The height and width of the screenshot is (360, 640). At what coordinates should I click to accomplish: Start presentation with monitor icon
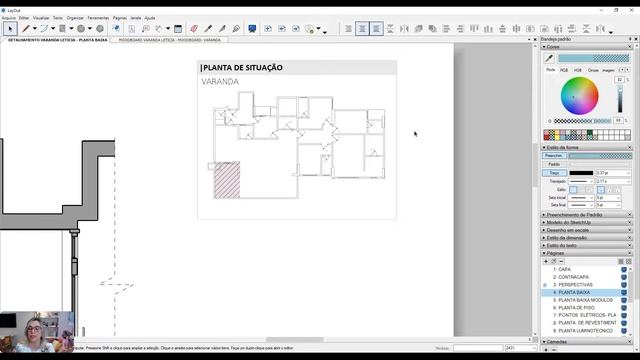pos(252,29)
